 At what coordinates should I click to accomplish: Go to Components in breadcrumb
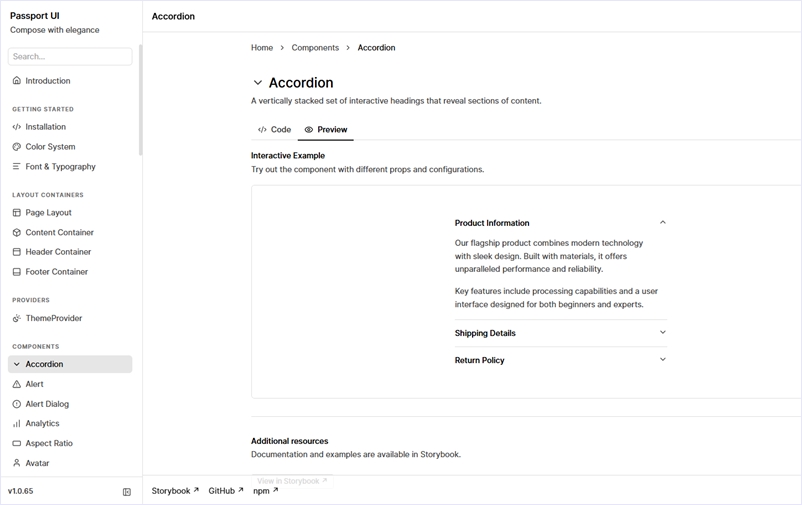315,48
